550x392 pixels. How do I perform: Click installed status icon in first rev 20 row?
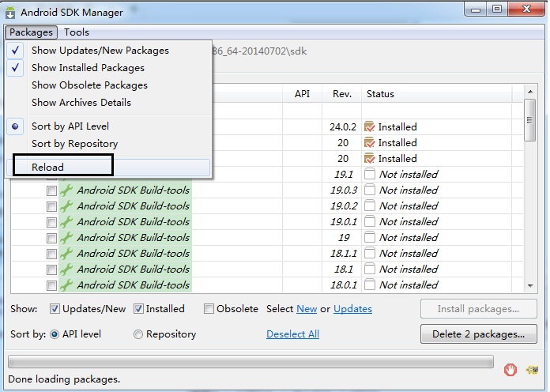(370, 142)
